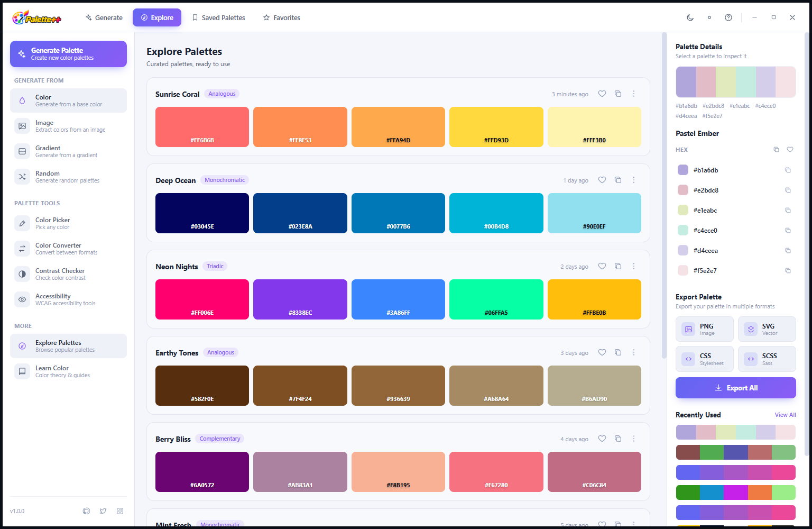Open the Color Converter tool
This screenshot has height=529, width=812.
coord(68,249)
